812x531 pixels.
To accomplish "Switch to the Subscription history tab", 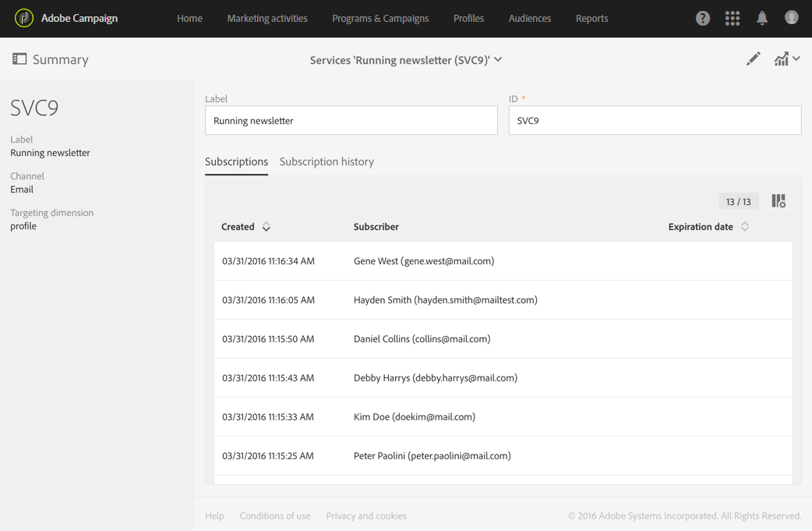I will [327, 161].
